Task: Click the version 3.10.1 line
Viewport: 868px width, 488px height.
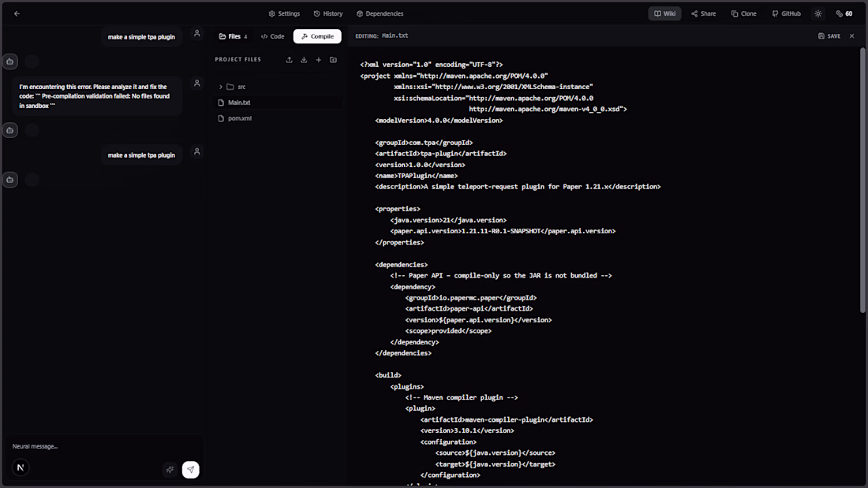Action: pyautogui.click(x=466, y=431)
